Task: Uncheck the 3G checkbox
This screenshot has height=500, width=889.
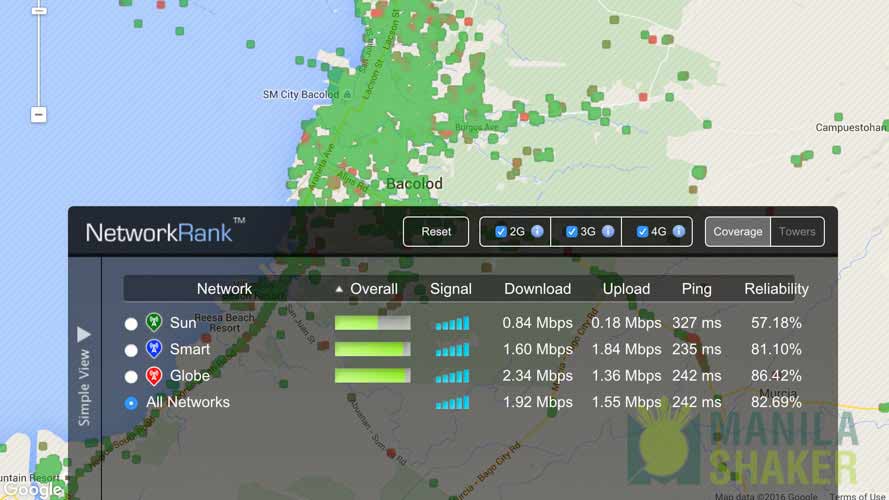Action: pyautogui.click(x=572, y=231)
